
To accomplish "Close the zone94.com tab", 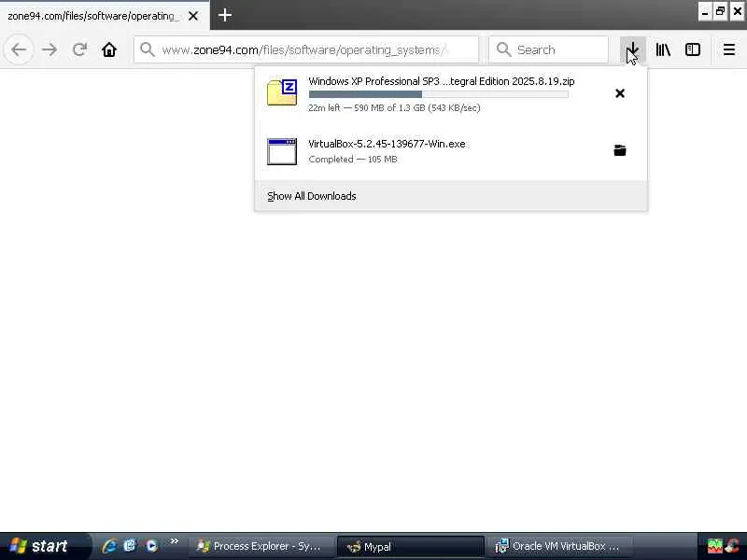I will tap(193, 16).
